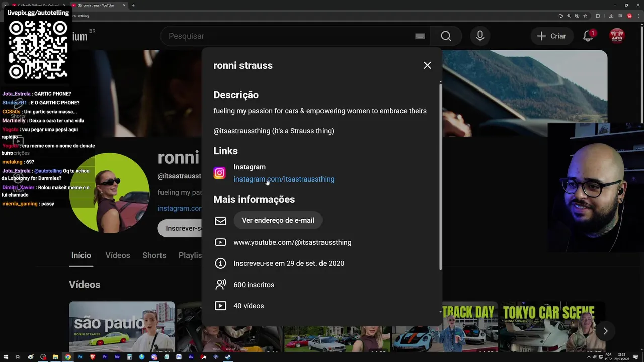The image size is (644, 362).
Task: Click the videos icon next to 40 vídeos
Action: point(220,306)
